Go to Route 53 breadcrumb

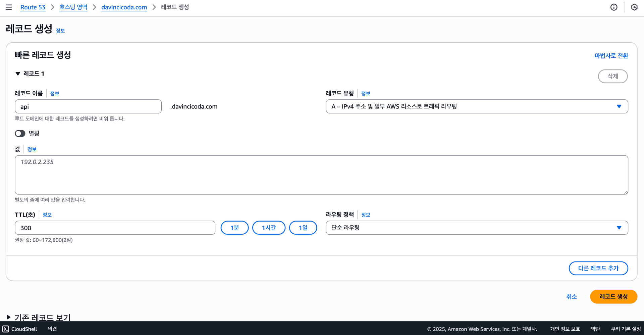click(33, 7)
